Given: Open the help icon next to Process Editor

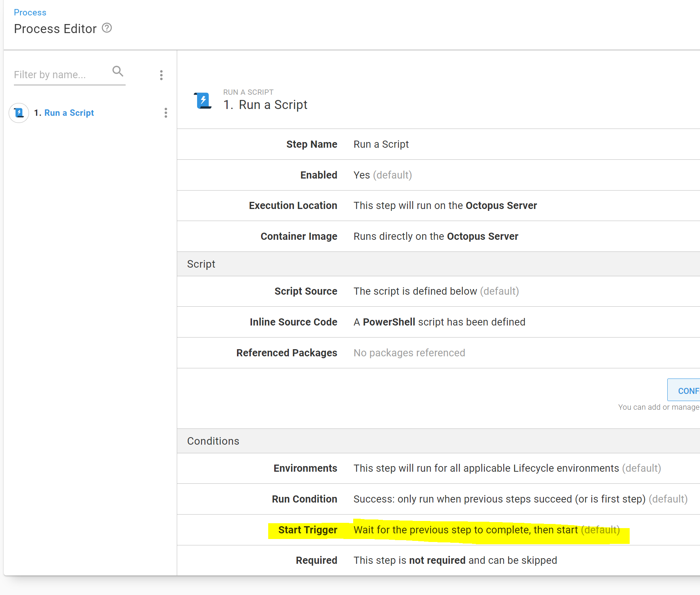Looking at the screenshot, I should click(106, 28).
